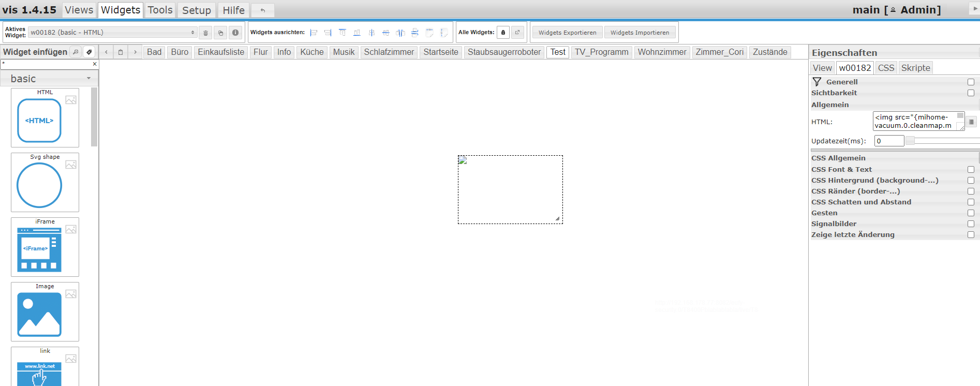Open HTML editor dialog icon
Image resolution: width=980 pixels, height=386 pixels.
(x=971, y=122)
